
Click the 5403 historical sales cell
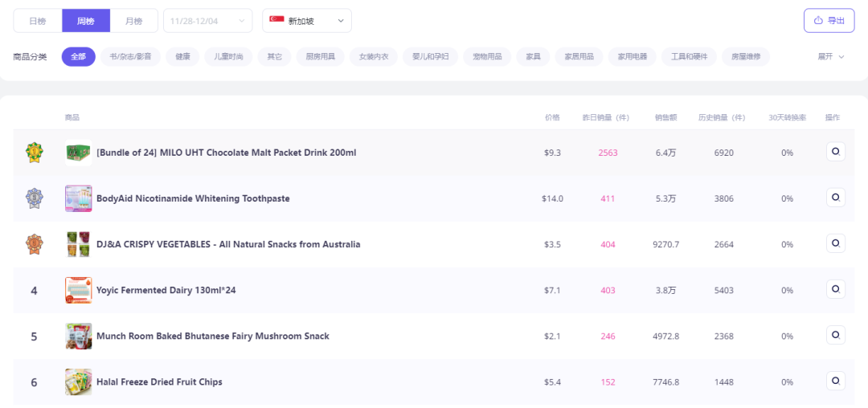click(724, 290)
